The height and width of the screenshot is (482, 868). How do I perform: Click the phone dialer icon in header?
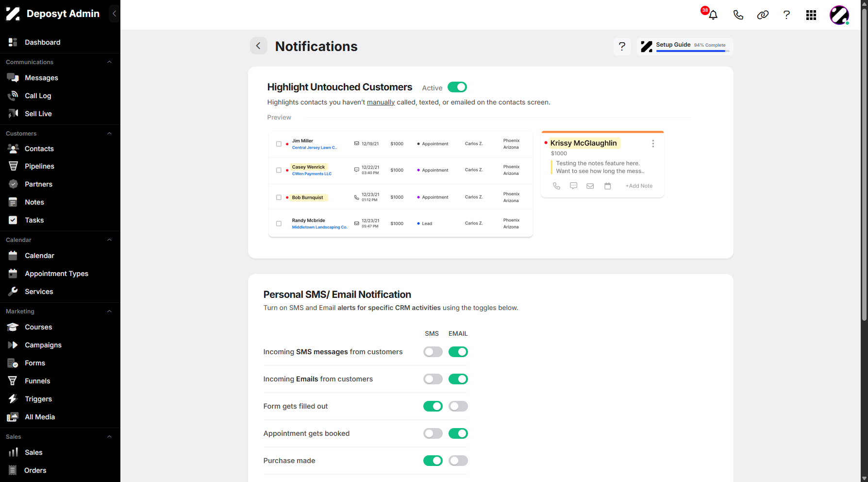738,15
